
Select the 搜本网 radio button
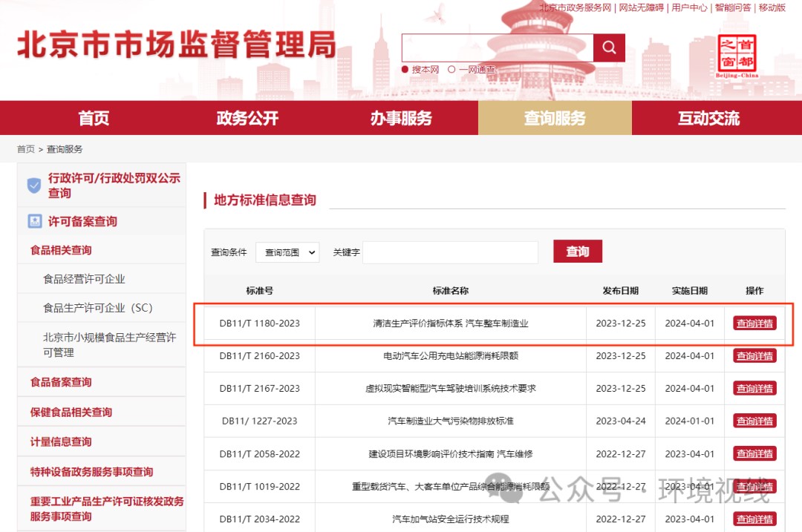[x=405, y=70]
